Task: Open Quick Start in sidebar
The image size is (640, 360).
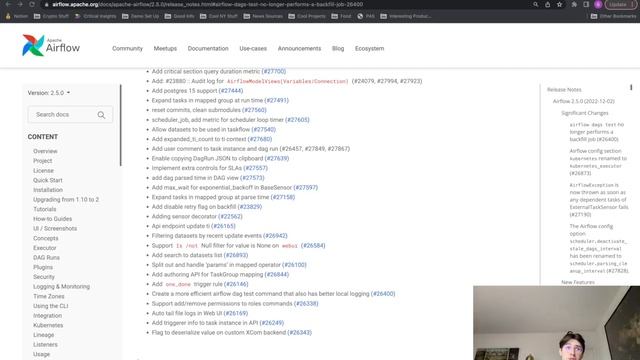Action: (x=48, y=180)
